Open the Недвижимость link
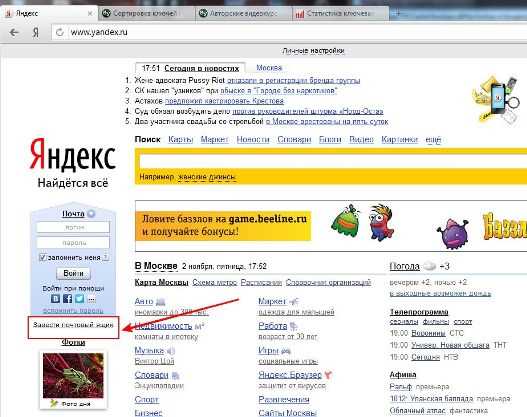The height and width of the screenshot is (417, 527). tap(163, 326)
